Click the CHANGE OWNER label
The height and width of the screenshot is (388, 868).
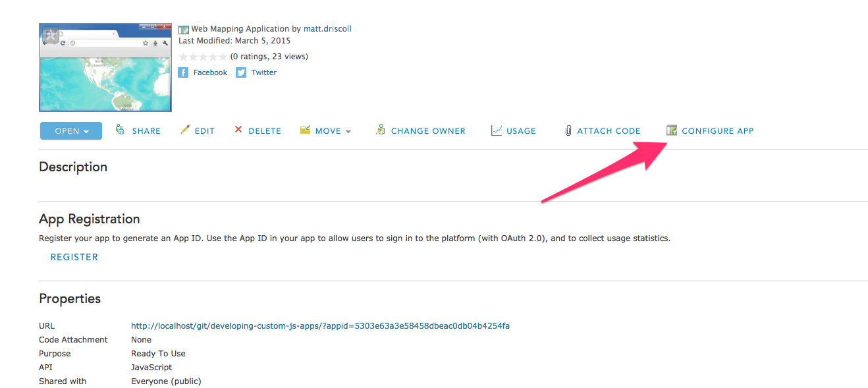tap(428, 131)
